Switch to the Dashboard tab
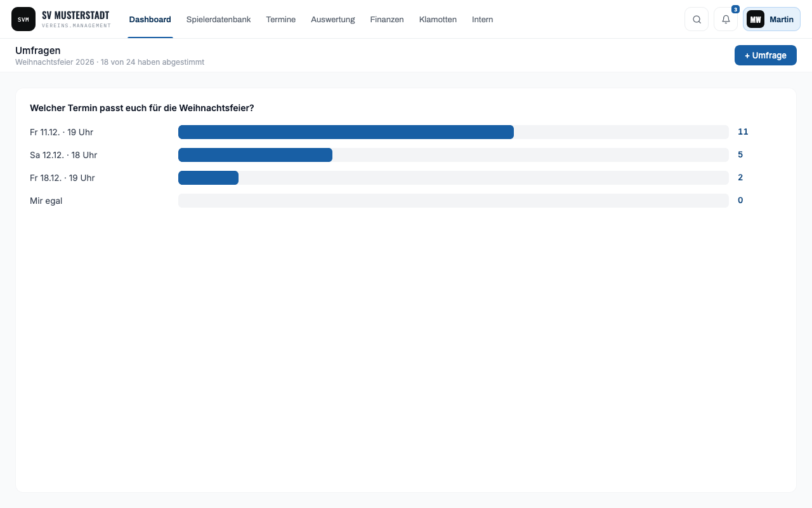 pos(150,20)
